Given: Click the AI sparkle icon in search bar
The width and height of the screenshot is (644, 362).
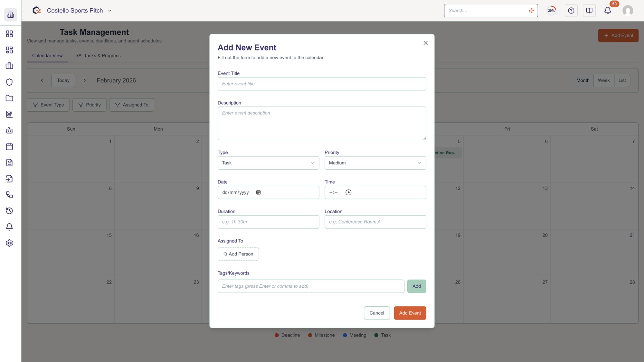Looking at the screenshot, I should point(531,10).
